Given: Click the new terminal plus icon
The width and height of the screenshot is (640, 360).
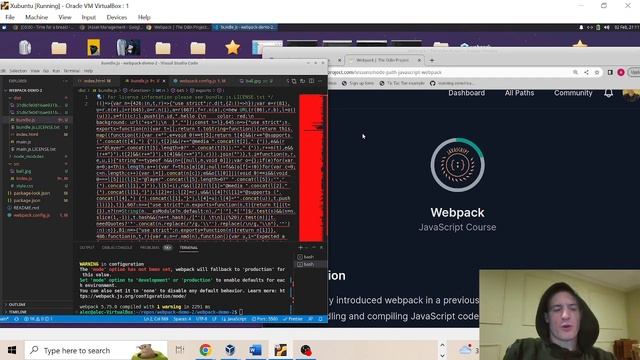Looking at the screenshot, I should click(301, 247).
